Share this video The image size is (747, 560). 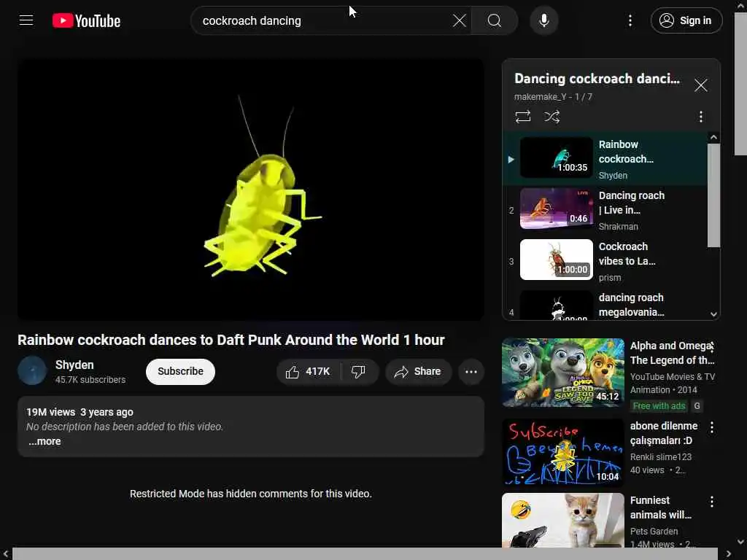(x=418, y=371)
